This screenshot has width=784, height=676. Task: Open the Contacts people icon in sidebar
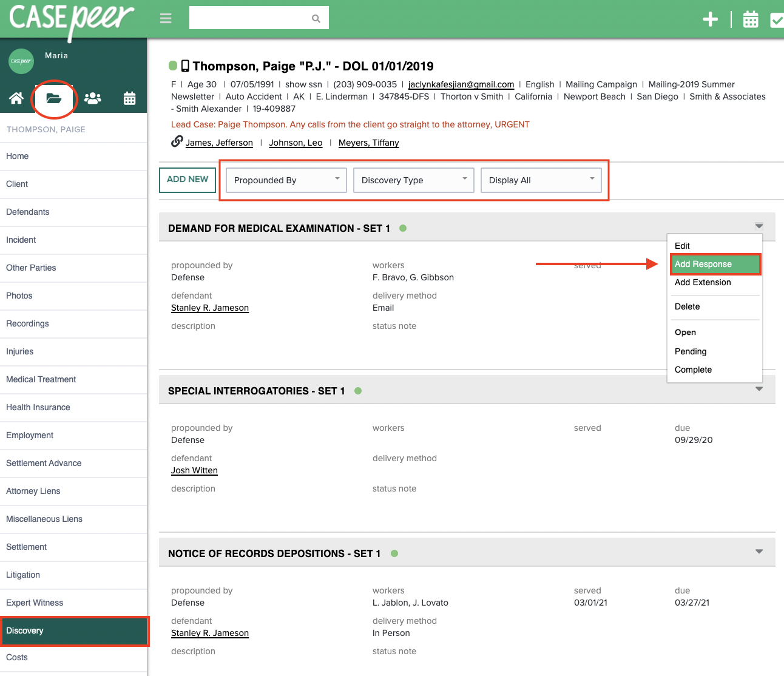92,98
